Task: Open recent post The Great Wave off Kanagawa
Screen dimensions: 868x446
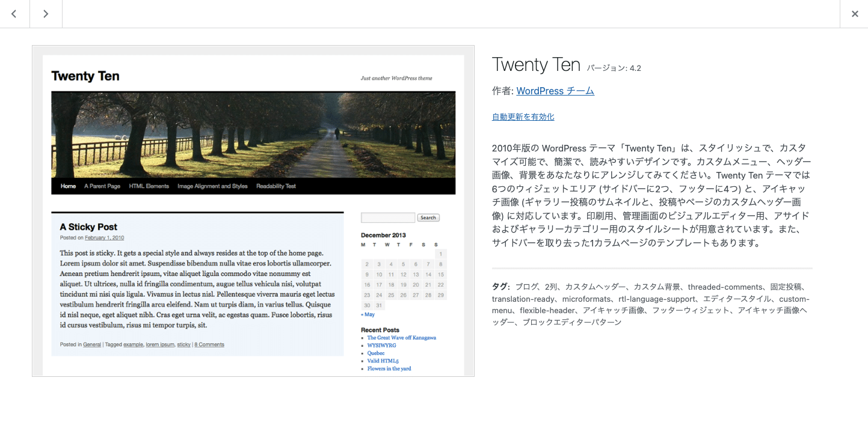Action: (x=401, y=337)
